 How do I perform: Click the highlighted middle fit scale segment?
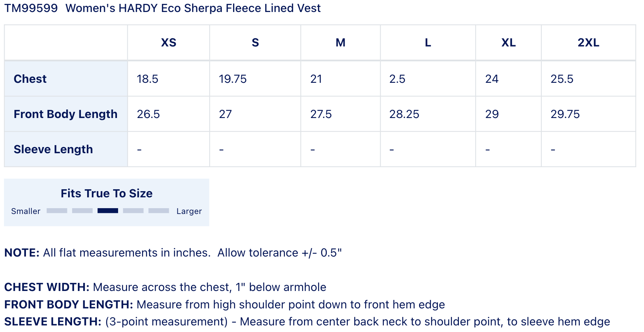click(108, 210)
